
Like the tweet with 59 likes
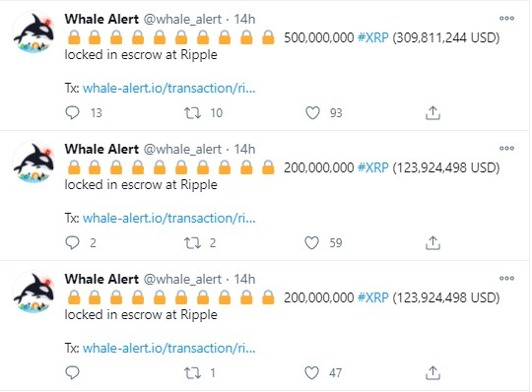(x=311, y=243)
